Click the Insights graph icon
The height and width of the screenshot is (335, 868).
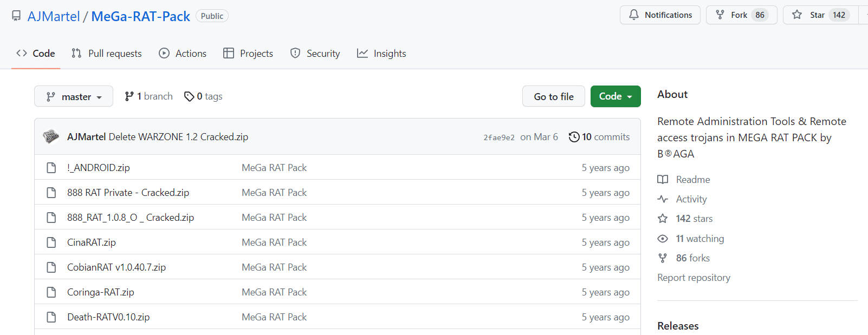click(x=362, y=53)
